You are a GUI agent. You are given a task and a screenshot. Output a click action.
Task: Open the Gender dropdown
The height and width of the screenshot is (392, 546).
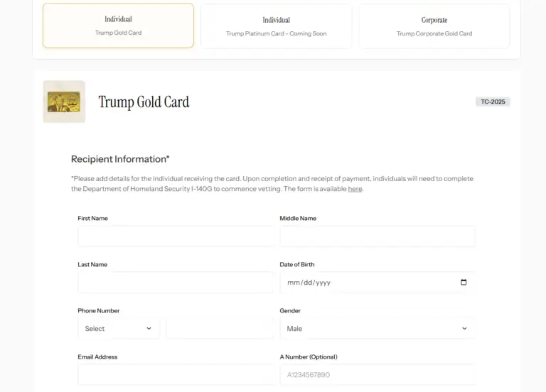377,329
